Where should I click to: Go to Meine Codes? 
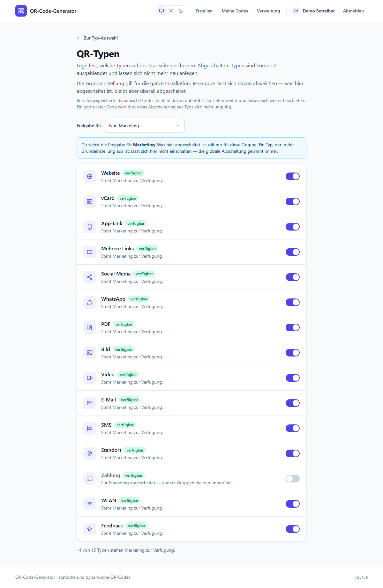pos(235,11)
